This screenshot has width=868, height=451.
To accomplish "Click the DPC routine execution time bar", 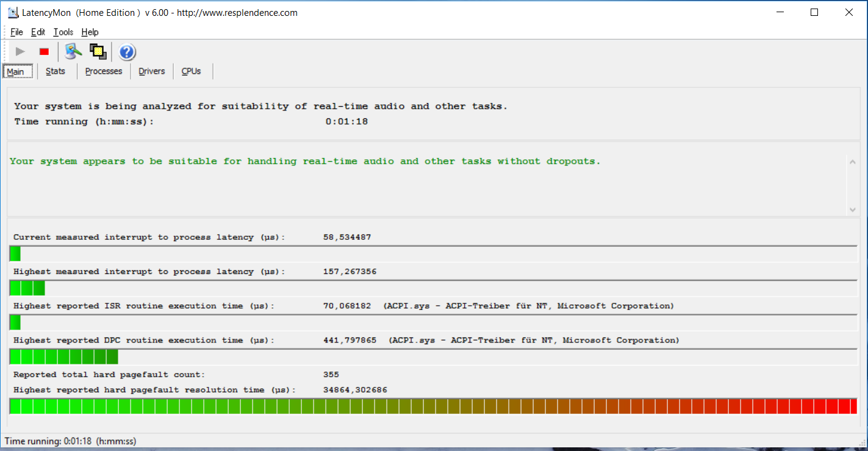I will 433,357.
